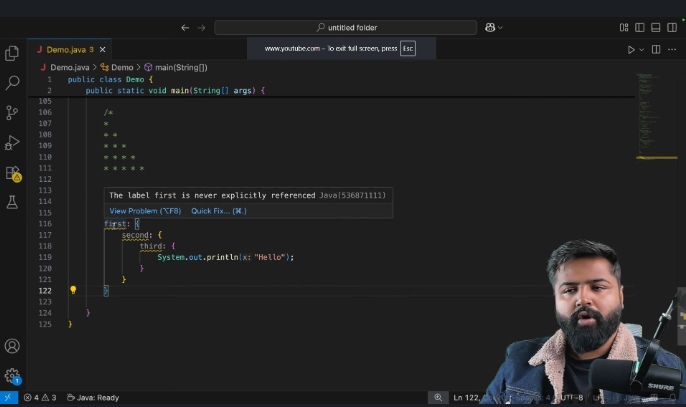Click the five-star pattern on line 111
This screenshot has height=407, width=686.
point(124,168)
